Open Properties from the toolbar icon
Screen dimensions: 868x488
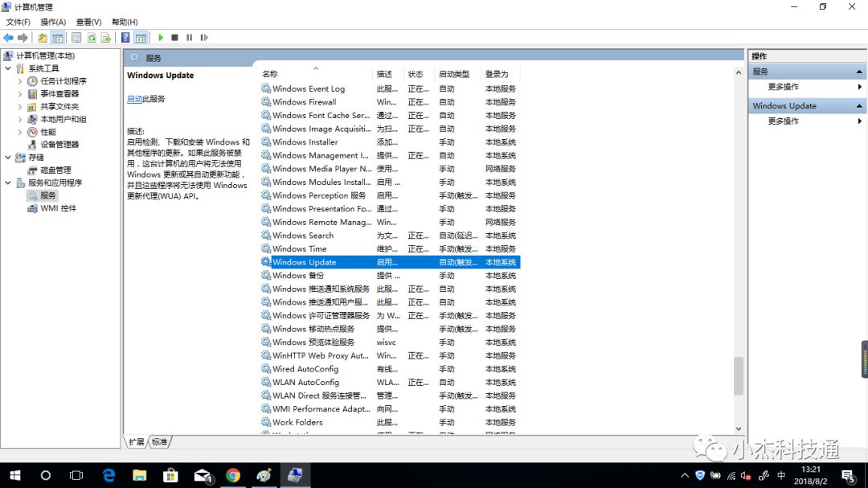[x=76, y=38]
